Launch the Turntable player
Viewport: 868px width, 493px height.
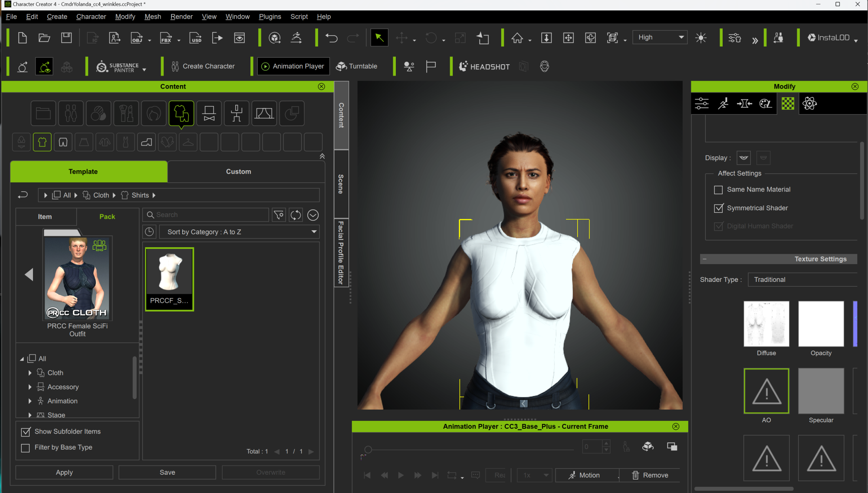pos(357,66)
